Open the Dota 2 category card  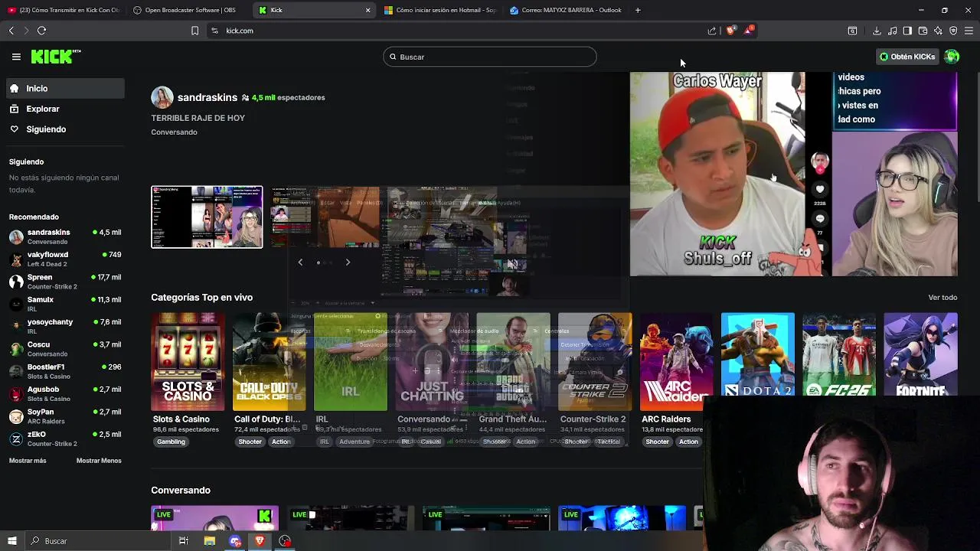757,356
